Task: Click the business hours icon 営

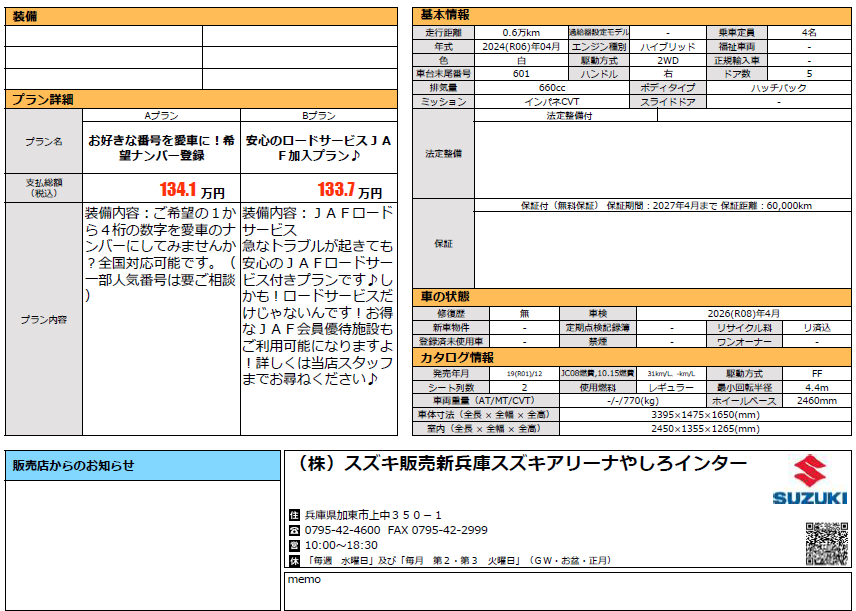Action: (x=294, y=545)
